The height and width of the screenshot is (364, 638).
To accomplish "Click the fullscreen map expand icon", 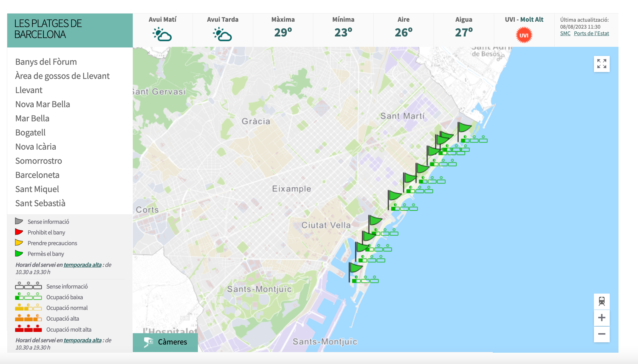I will pyautogui.click(x=602, y=64).
